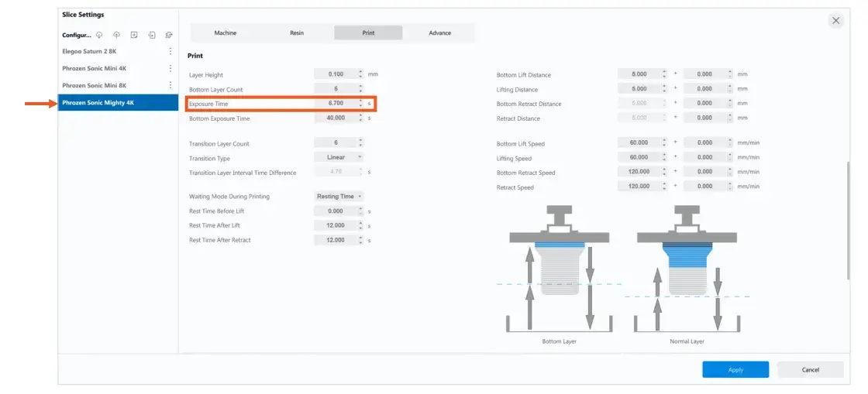868x394 pixels.
Task: Click the import configuration file icon
Action: click(152, 35)
